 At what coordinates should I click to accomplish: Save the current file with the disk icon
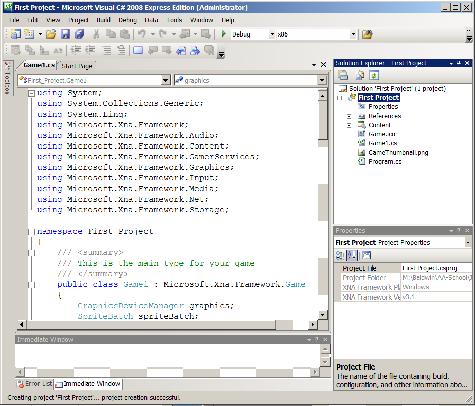[x=65, y=34]
